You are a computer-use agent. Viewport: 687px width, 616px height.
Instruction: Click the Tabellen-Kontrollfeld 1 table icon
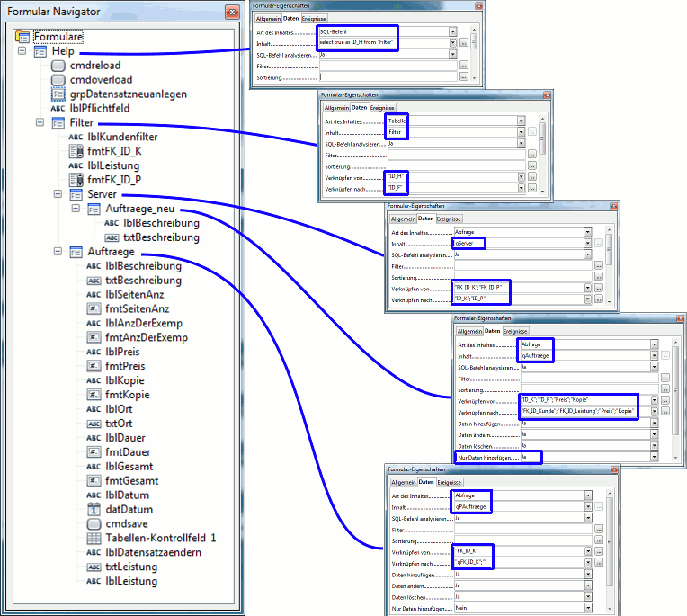click(94, 538)
